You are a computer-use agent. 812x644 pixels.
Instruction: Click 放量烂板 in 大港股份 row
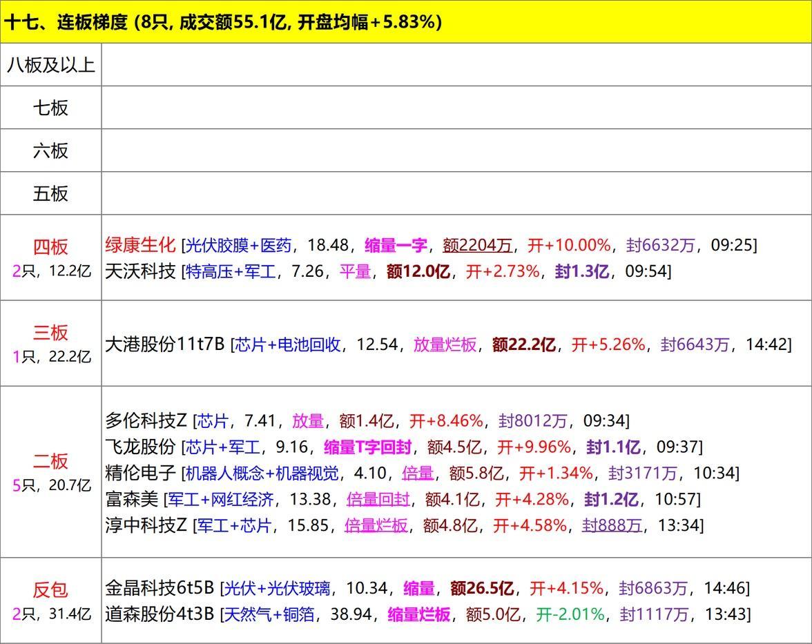445,345
